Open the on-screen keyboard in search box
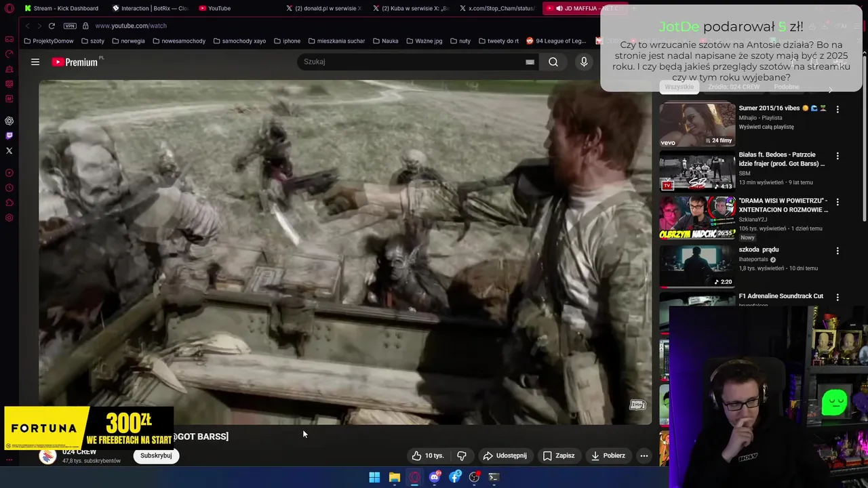868x488 pixels. point(530,62)
